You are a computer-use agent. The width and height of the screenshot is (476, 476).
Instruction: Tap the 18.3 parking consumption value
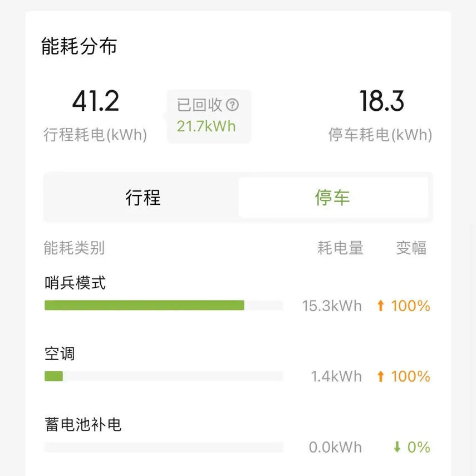click(x=381, y=101)
